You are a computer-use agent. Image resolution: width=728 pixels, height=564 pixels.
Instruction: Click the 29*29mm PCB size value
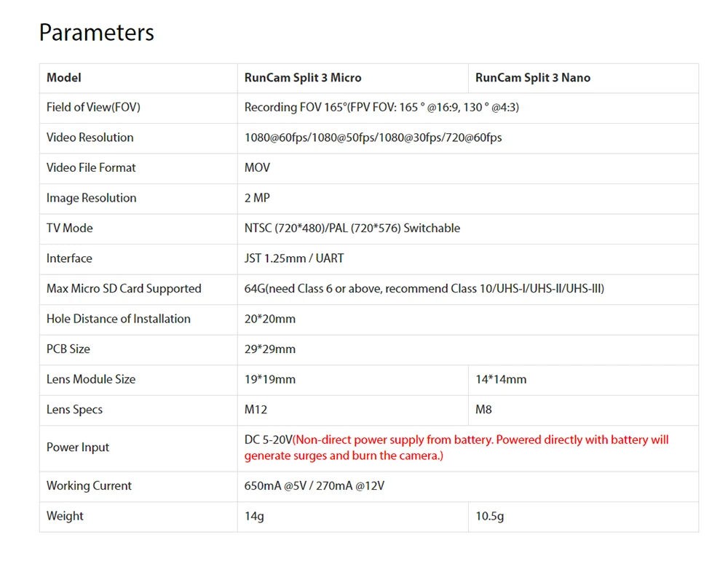click(x=270, y=349)
